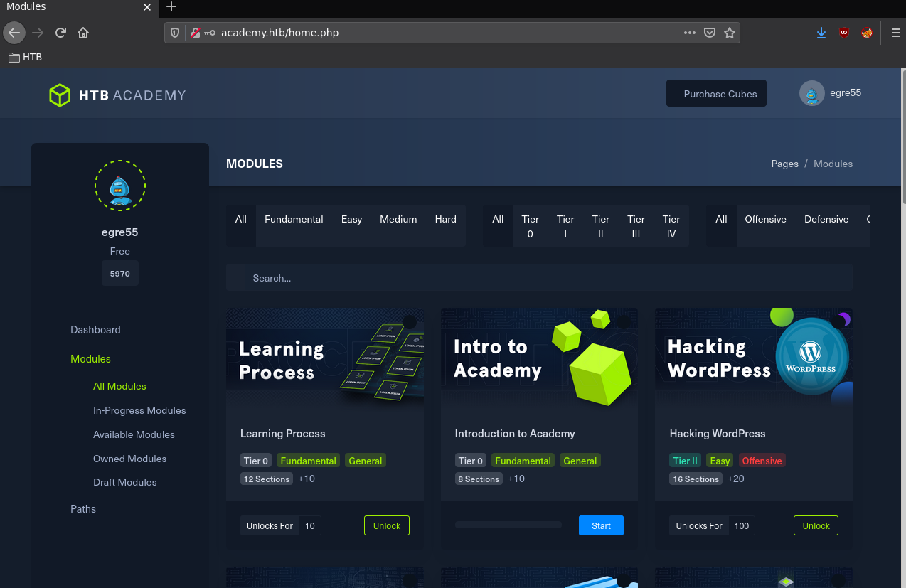Reload the current page

pos(60,33)
